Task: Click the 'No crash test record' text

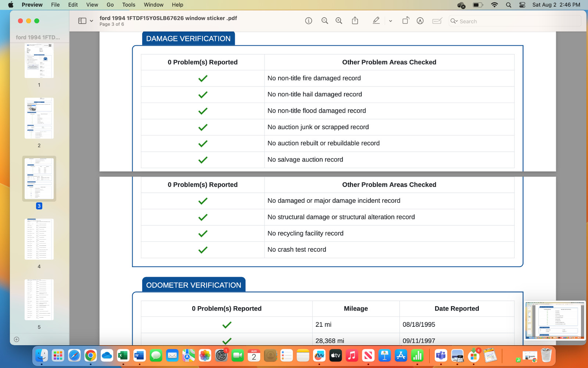Action: pyautogui.click(x=297, y=250)
